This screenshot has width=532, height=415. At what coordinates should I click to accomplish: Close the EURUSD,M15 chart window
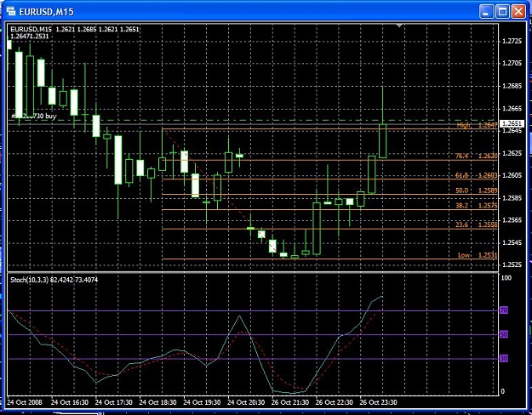518,12
